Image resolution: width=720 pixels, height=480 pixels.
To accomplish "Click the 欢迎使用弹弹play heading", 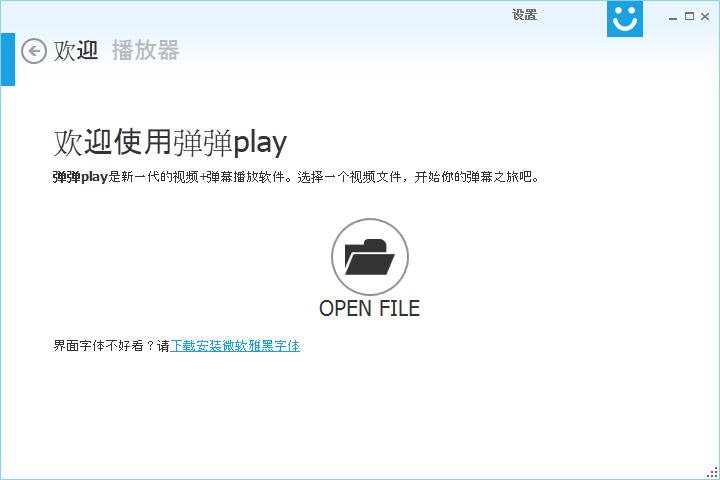I will 170,143.
